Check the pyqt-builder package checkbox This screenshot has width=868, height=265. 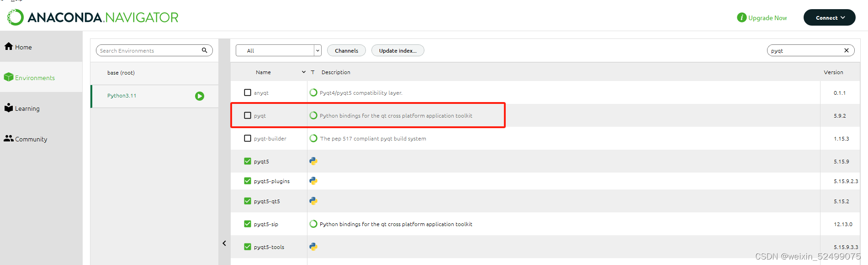248,138
